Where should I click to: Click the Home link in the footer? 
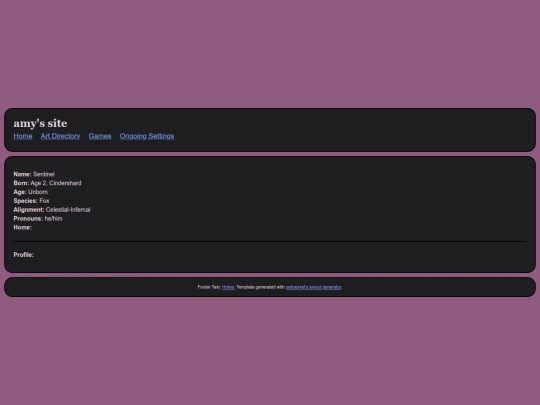click(228, 287)
